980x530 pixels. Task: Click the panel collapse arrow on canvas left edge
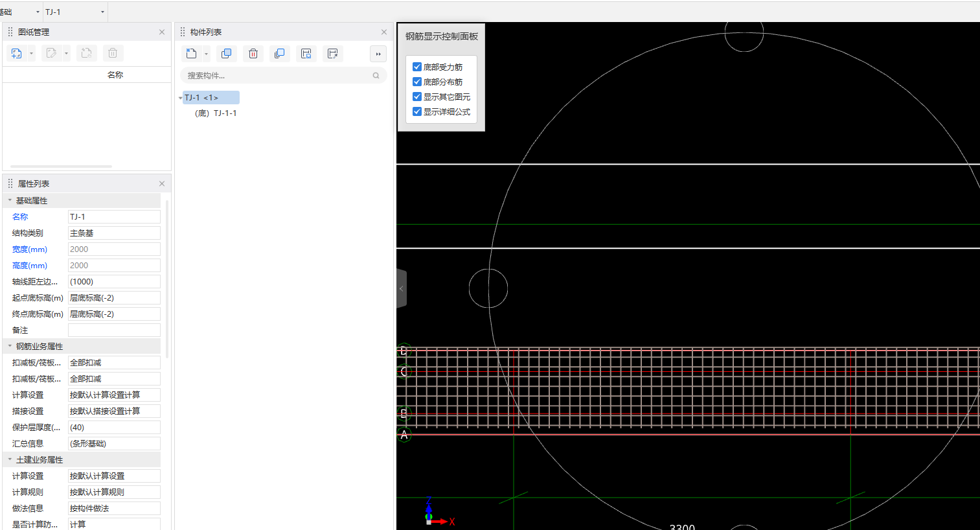coord(402,288)
